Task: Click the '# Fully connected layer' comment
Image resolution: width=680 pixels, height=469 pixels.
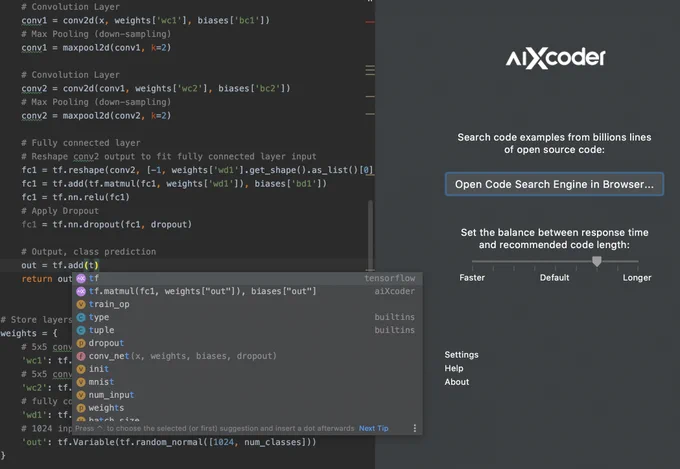Action: pos(81,143)
